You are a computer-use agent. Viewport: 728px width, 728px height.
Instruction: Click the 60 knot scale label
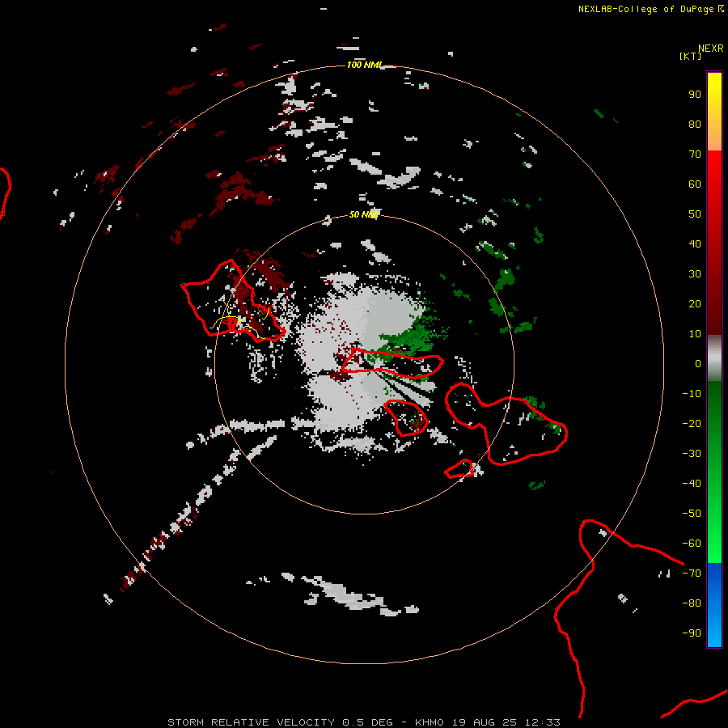[x=695, y=184]
